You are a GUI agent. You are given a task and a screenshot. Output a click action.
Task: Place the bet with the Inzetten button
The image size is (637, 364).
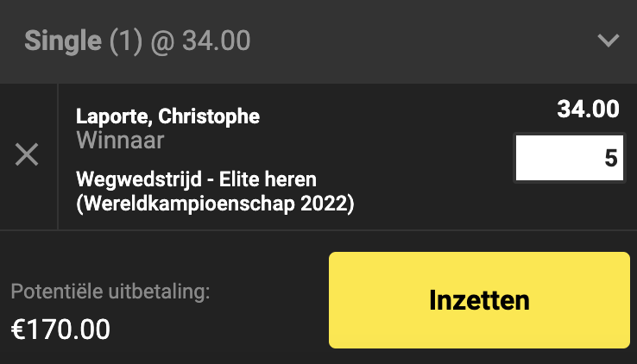point(479,300)
